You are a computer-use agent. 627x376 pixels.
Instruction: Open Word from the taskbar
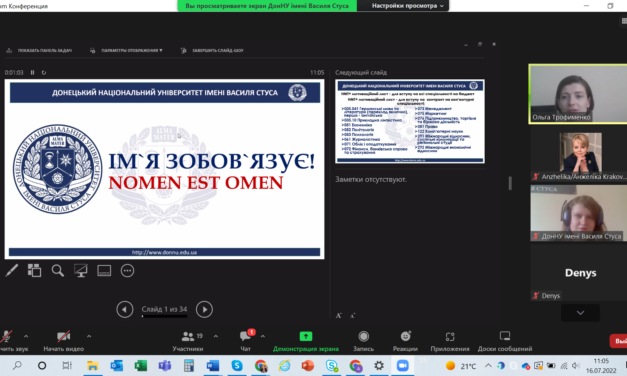coord(212,365)
